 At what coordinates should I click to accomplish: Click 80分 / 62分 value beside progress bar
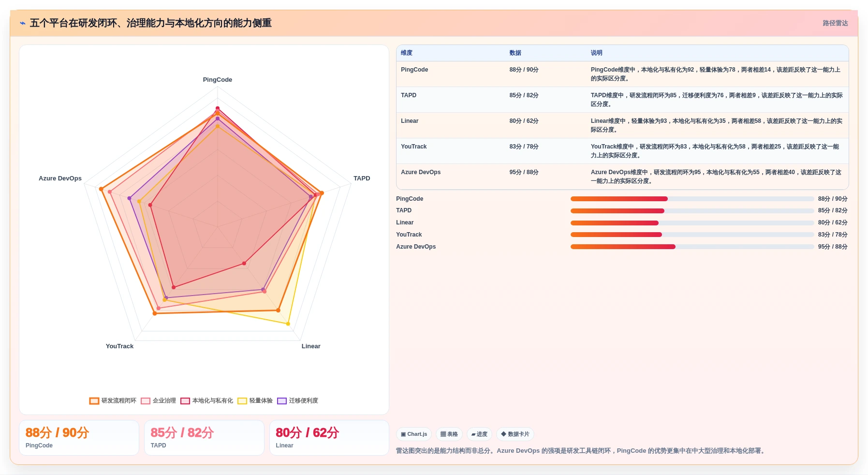click(x=833, y=223)
